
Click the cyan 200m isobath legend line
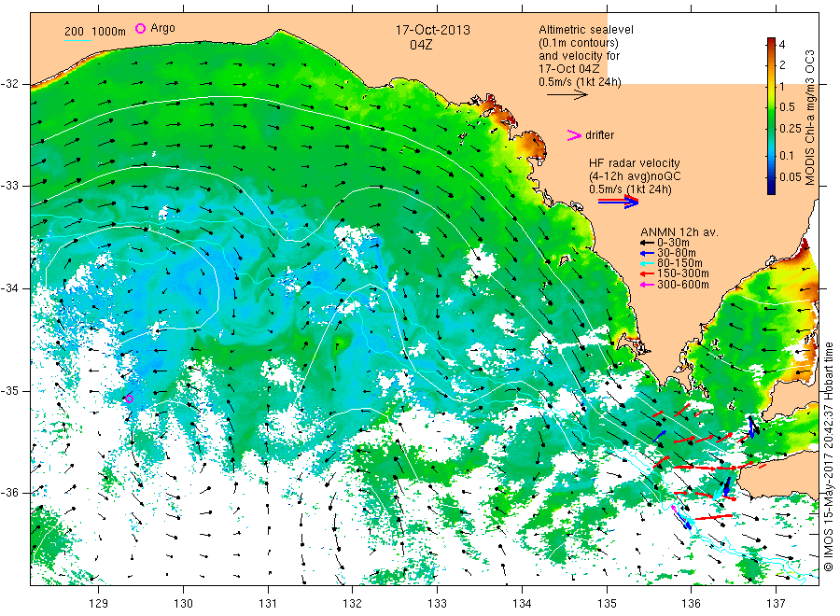pyautogui.click(x=77, y=40)
